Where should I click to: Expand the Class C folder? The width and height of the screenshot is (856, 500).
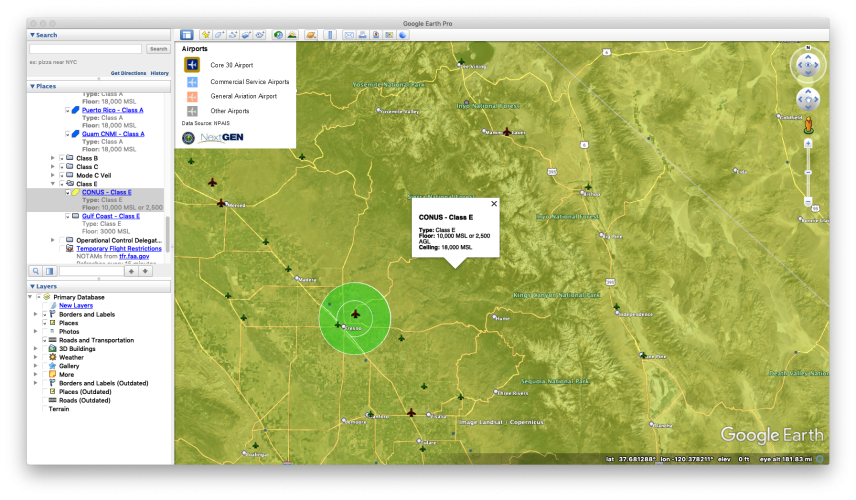pos(53,167)
